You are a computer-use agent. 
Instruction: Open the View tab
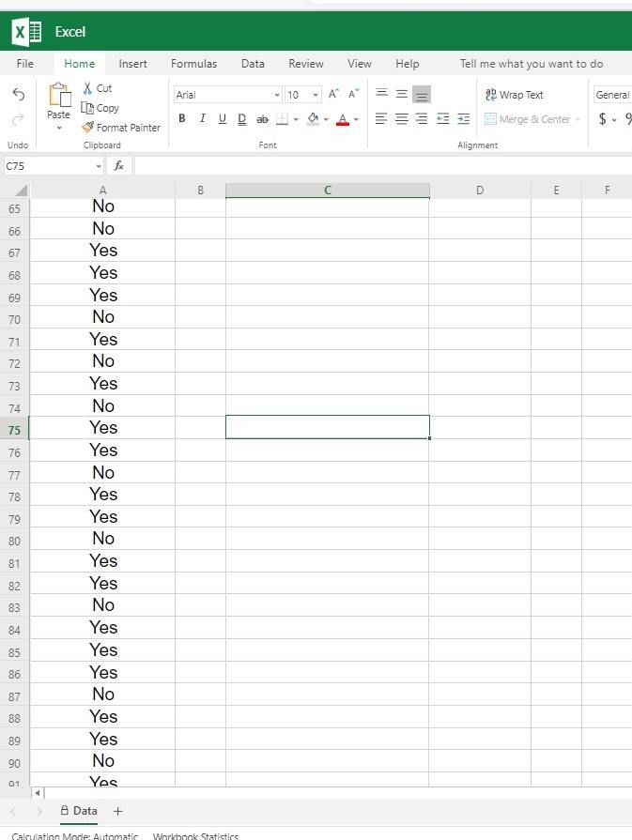pyautogui.click(x=359, y=64)
